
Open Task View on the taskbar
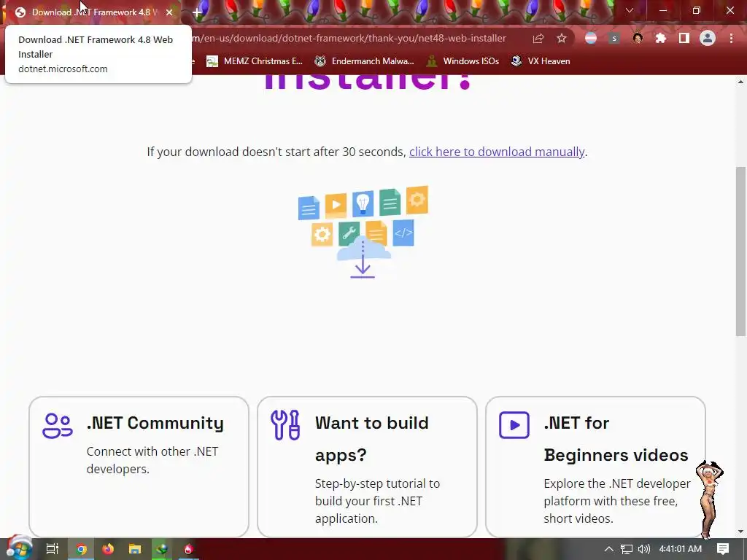click(x=53, y=549)
